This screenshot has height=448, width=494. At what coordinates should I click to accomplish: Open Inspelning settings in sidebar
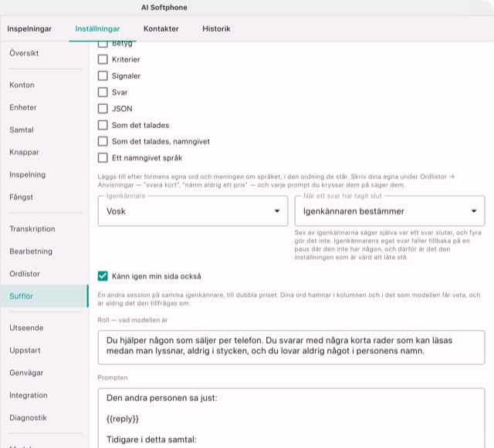44,174
